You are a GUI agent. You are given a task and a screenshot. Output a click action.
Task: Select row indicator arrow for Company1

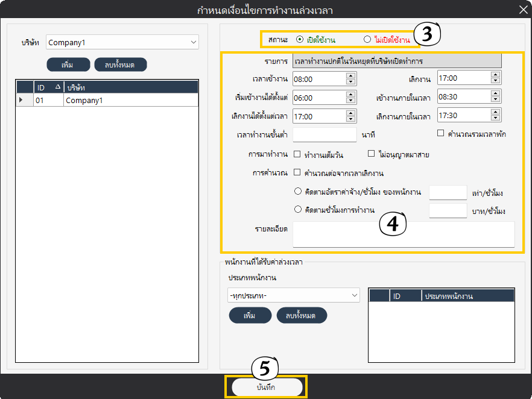click(x=22, y=100)
